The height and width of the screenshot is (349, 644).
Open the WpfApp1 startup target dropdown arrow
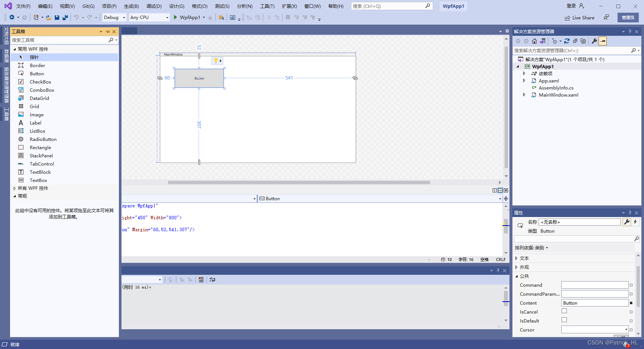(204, 18)
